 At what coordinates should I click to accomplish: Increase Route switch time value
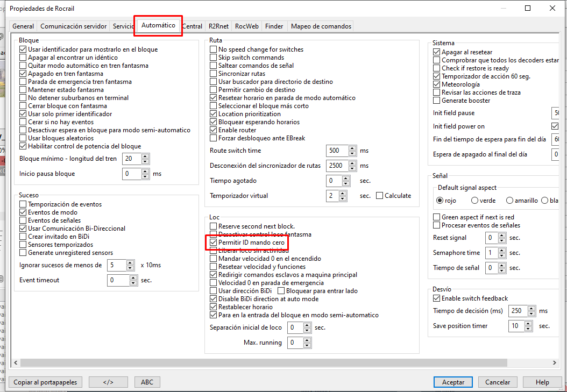352,148
